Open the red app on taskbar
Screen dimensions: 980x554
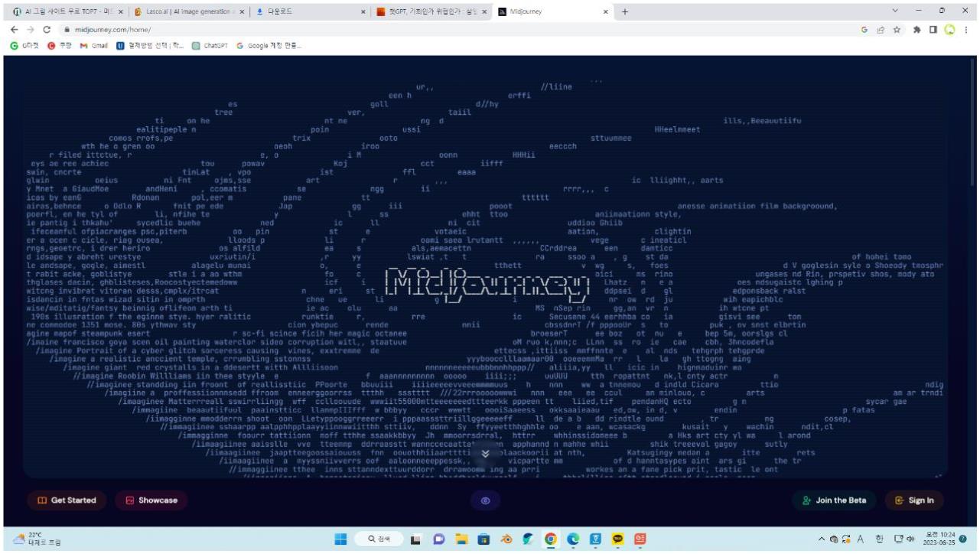click(x=640, y=539)
